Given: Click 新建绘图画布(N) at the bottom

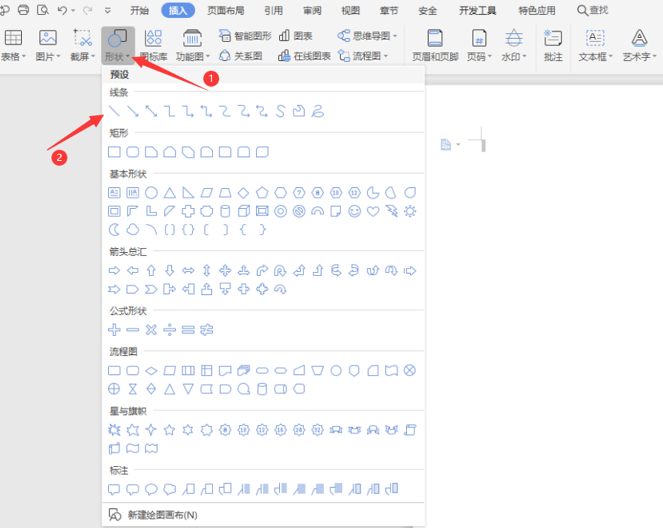Looking at the screenshot, I should [x=263, y=514].
